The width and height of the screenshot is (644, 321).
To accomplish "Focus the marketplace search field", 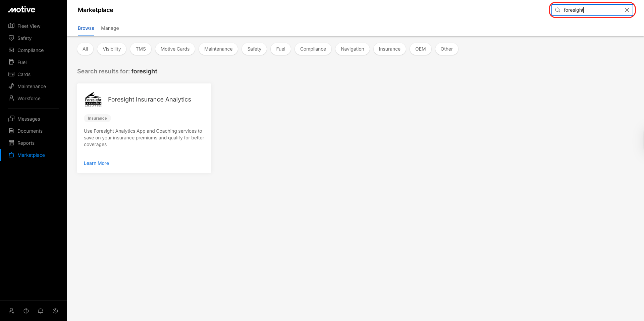I will (592, 10).
